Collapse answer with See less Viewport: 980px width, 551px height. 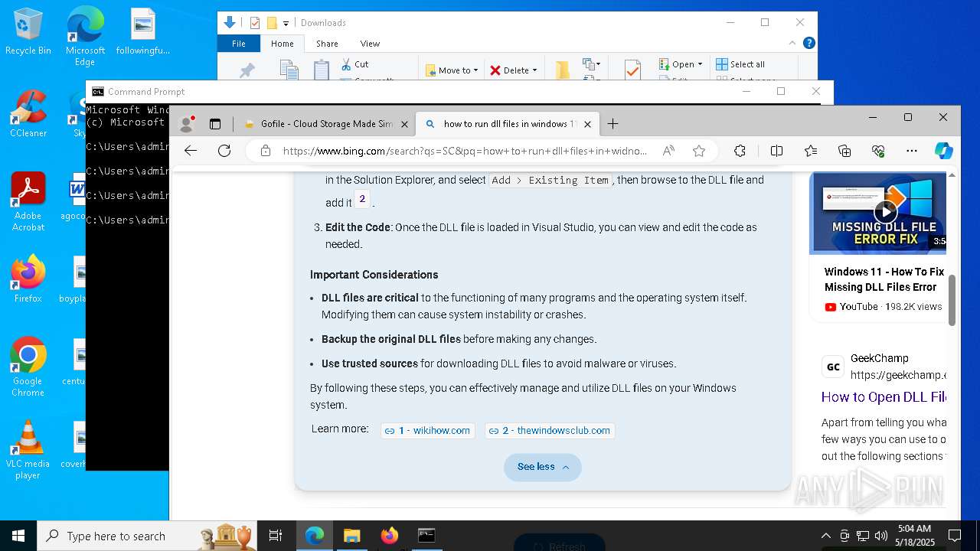[543, 467]
